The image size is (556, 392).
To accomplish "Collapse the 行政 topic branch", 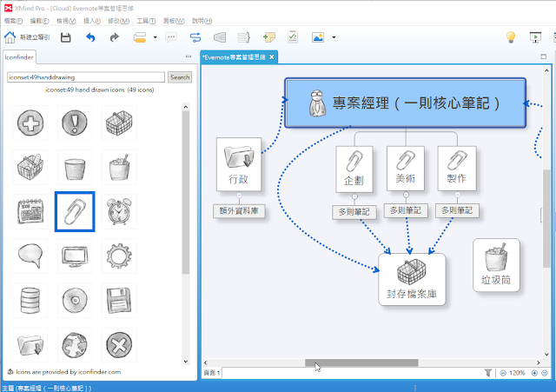I will (x=239, y=195).
